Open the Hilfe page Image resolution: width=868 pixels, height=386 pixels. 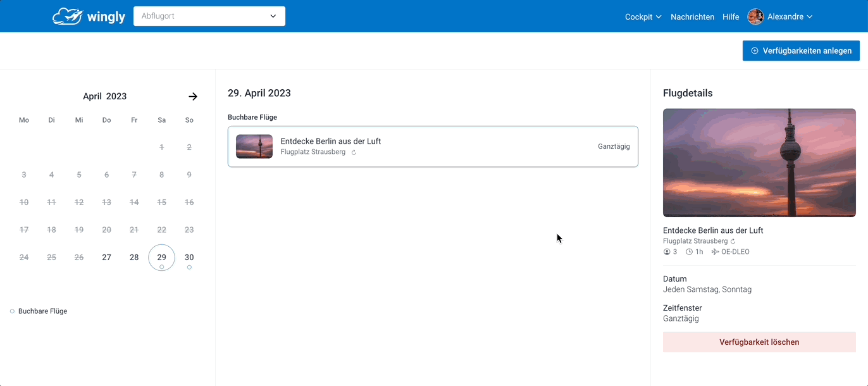731,17
